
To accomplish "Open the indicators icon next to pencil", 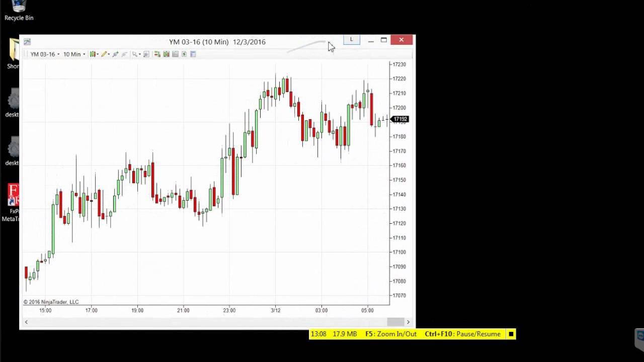I will [x=115, y=54].
